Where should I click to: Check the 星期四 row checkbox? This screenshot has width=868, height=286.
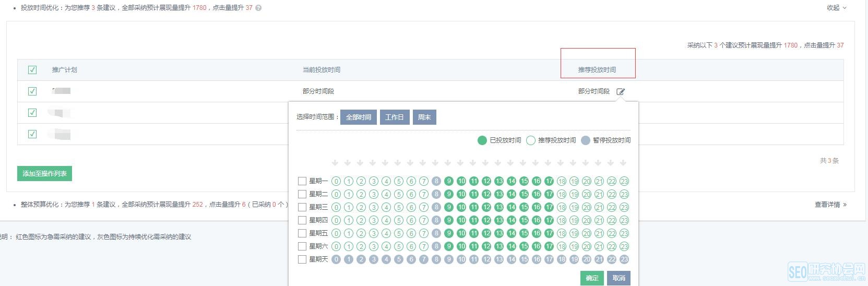tap(302, 220)
